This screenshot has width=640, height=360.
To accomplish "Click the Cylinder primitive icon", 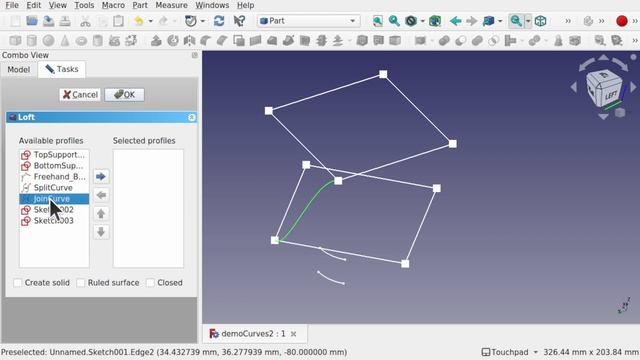I will [x=31, y=40].
